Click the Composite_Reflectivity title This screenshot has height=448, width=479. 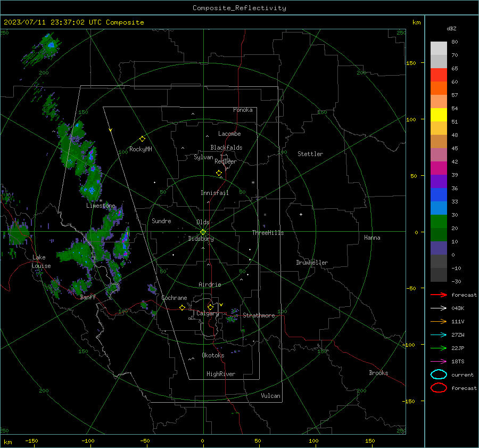pyautogui.click(x=240, y=8)
